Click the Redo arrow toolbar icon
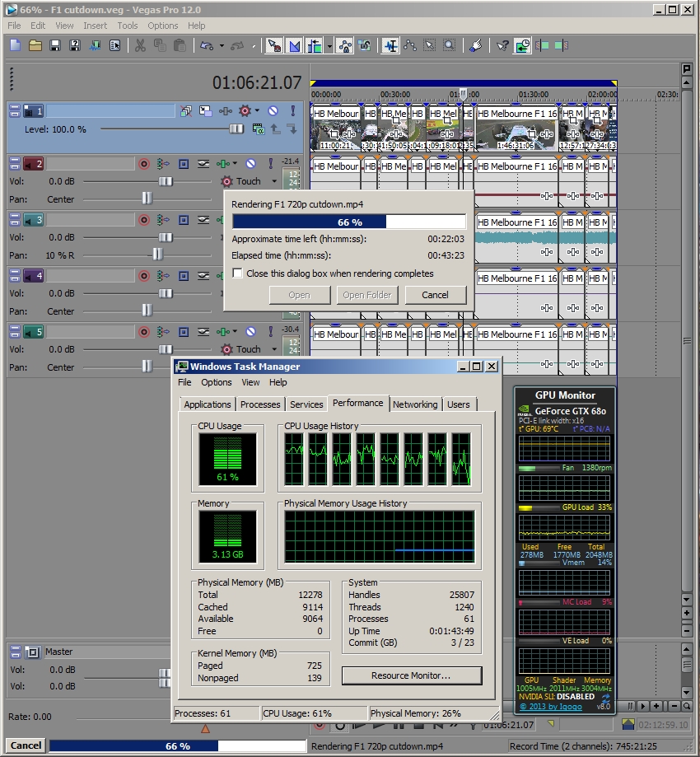The height and width of the screenshot is (757, 700). tap(237, 46)
